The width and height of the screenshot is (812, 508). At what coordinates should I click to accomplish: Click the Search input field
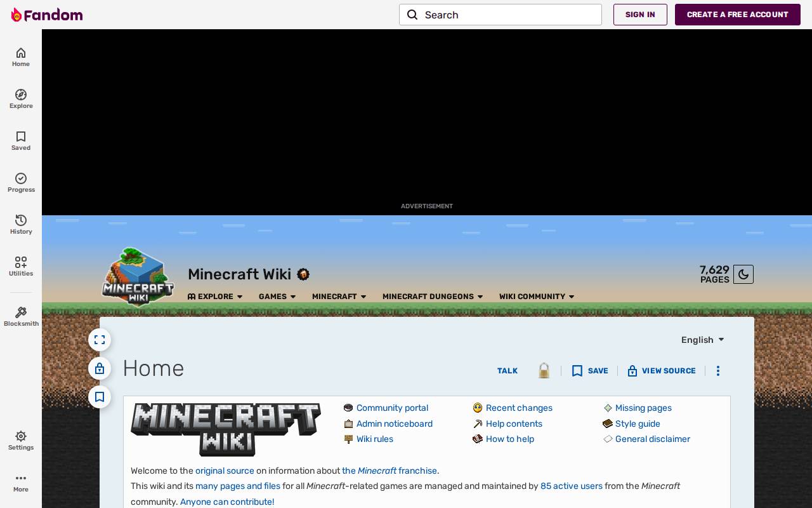click(501, 15)
